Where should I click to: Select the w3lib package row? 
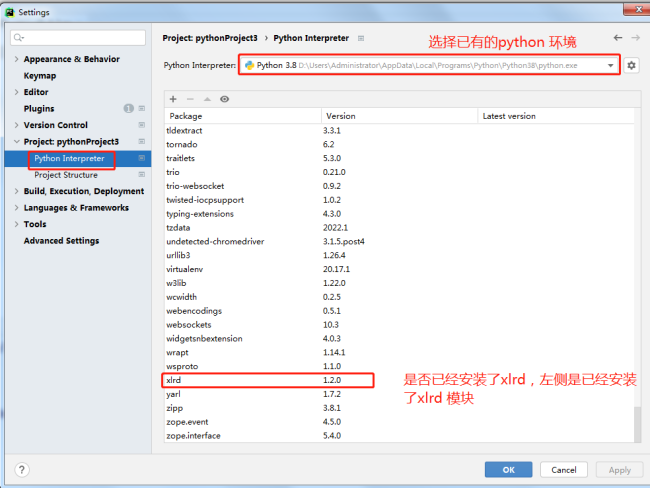[399, 283]
